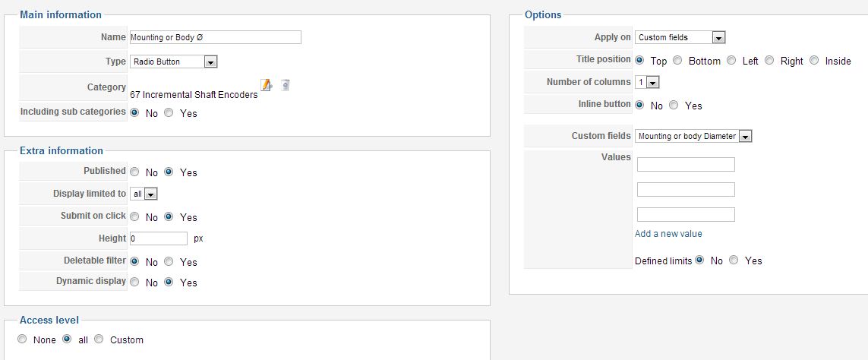Open the Display limited to dropdown
This screenshot has height=360, width=868.
click(144, 194)
